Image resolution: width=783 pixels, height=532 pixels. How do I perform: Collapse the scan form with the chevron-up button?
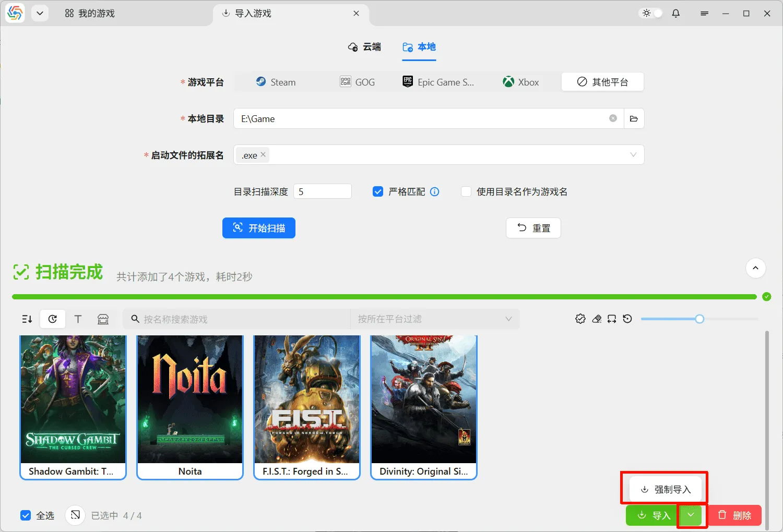(755, 269)
